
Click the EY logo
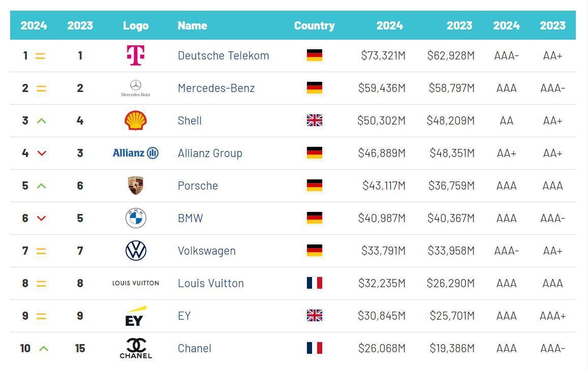click(x=136, y=316)
